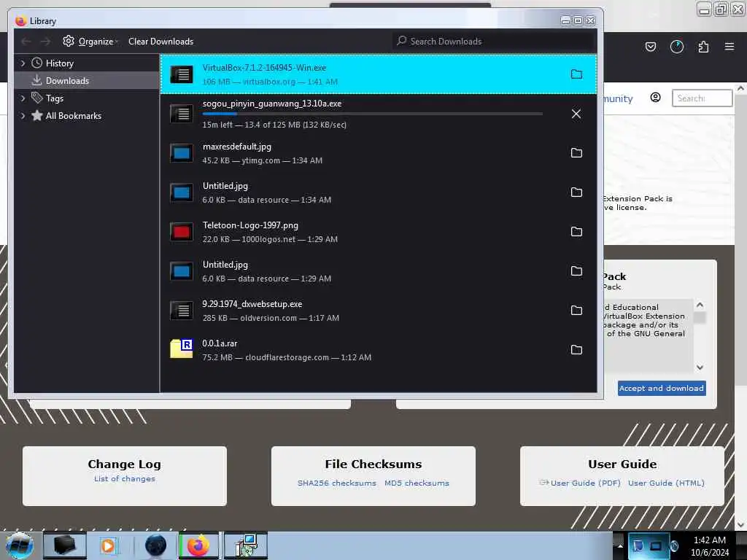Show hidden system tray icons
Screen dimensions: 747x560
click(620, 545)
